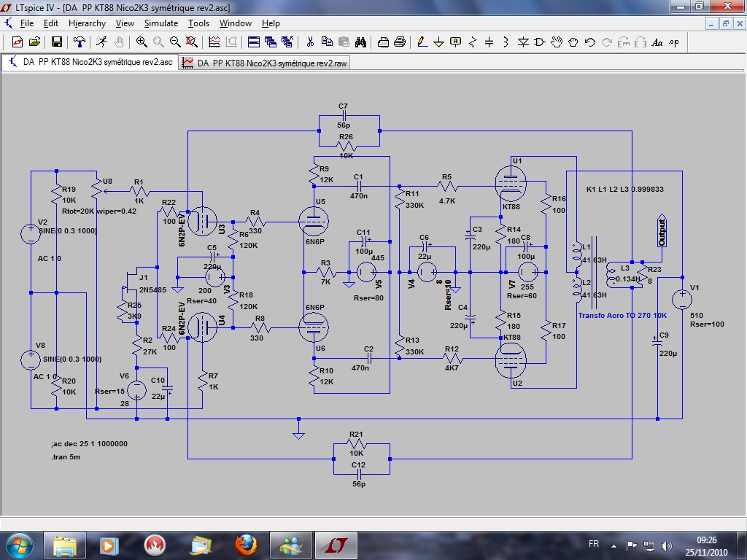747x560 pixels.
Task: Select the Move hand tool
Action: (x=557, y=42)
